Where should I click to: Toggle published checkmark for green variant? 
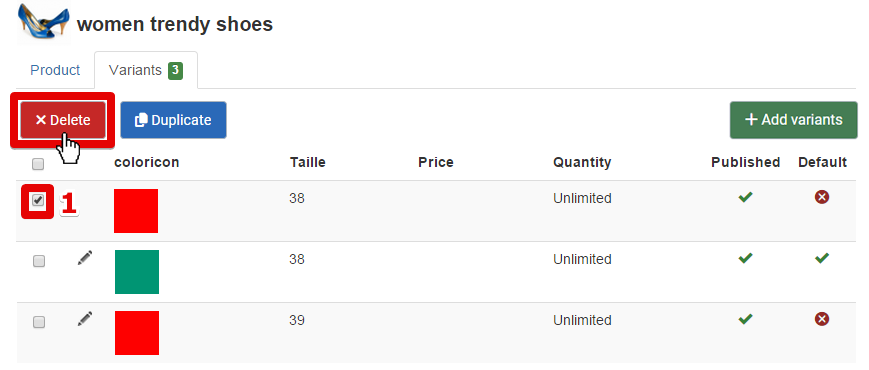pyautogui.click(x=745, y=258)
